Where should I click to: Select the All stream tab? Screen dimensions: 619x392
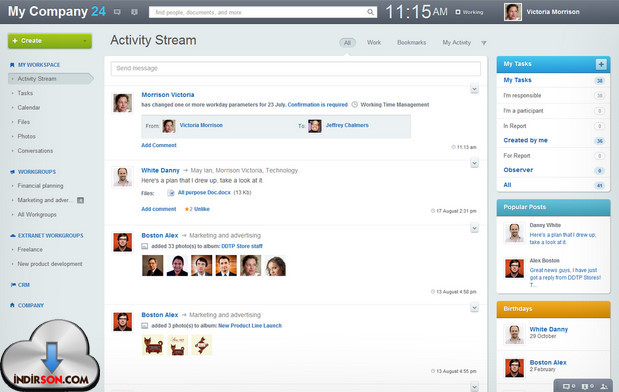pyautogui.click(x=347, y=43)
